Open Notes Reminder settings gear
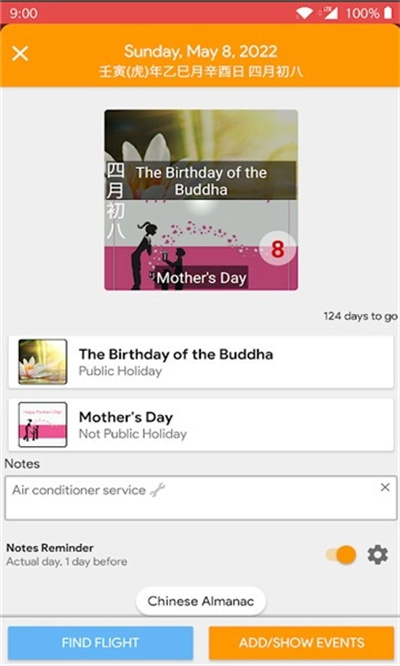This screenshot has height=666, width=400. click(x=377, y=555)
